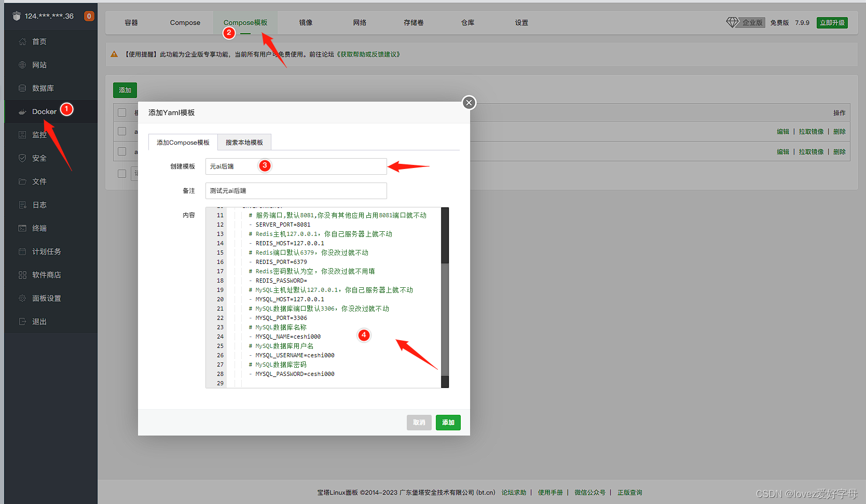Click the green 添加 button above the table
This screenshot has height=504, width=866.
[x=125, y=90]
